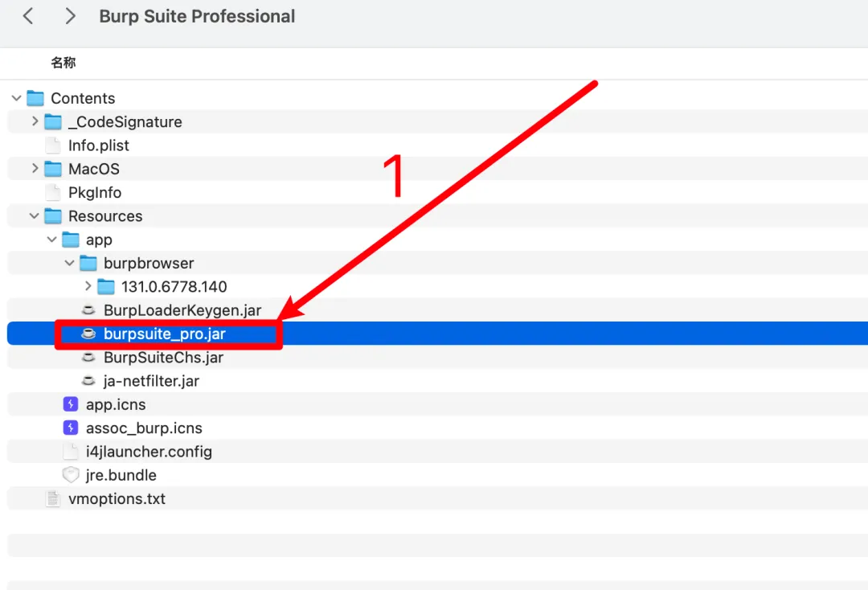Select the app folder name
868x590 pixels.
[99, 240]
